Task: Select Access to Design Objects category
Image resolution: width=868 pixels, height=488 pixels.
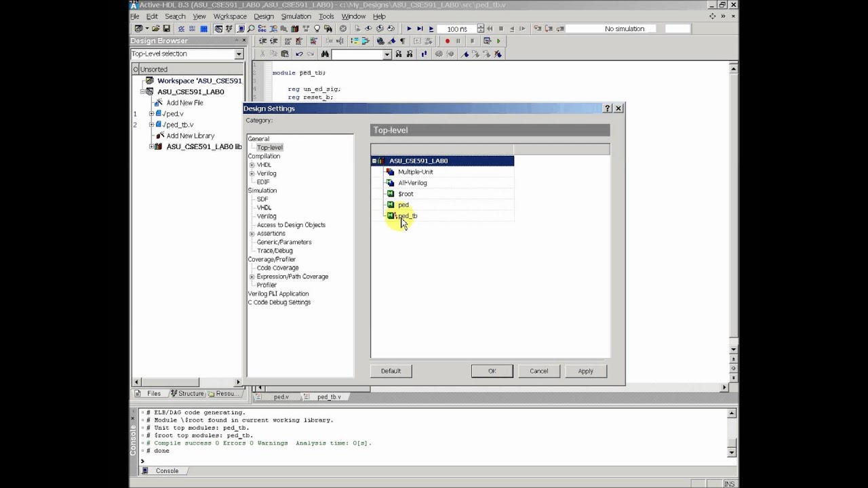Action: coord(291,225)
